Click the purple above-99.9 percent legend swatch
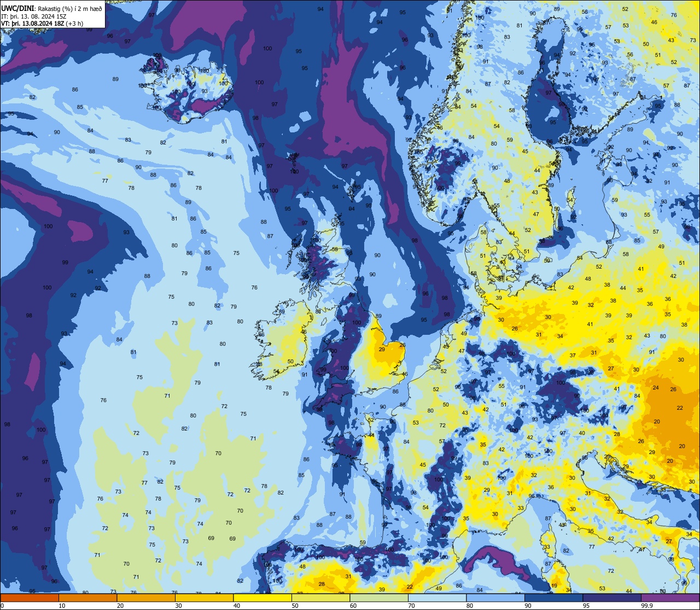This screenshot has width=700, height=610. (670, 597)
